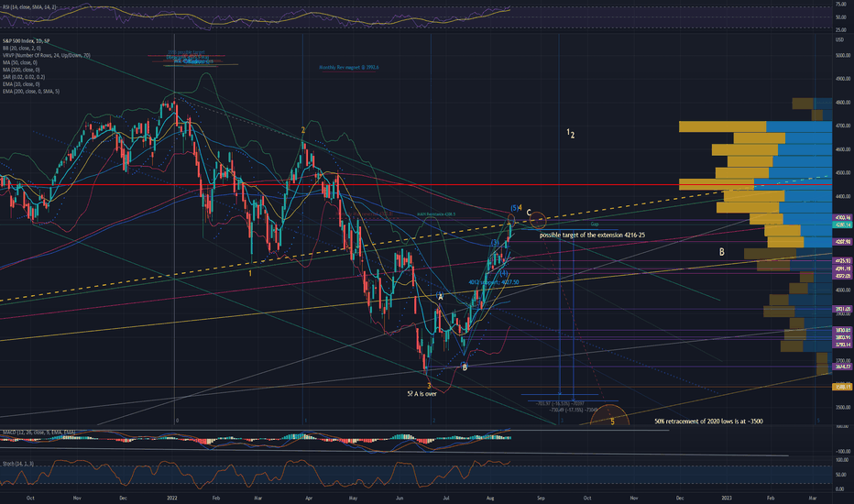
Task: Click the 4000.00 price axis label
Action: tap(842, 290)
